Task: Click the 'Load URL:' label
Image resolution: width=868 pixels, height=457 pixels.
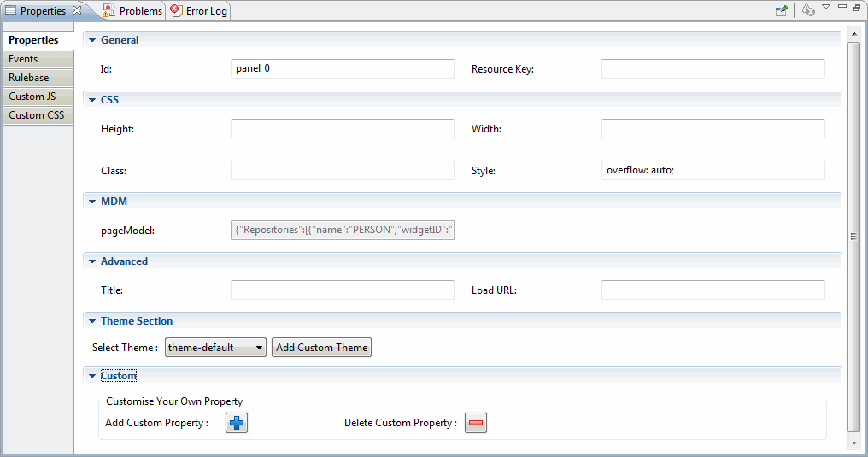Action: click(x=494, y=290)
